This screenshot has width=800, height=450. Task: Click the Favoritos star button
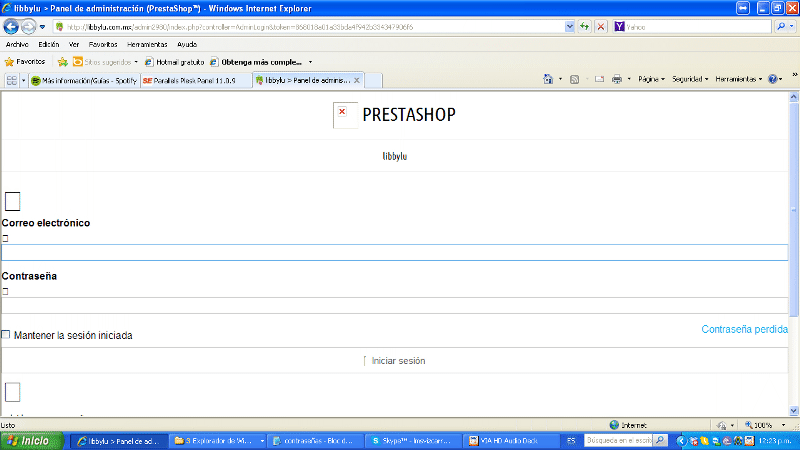pos(25,62)
